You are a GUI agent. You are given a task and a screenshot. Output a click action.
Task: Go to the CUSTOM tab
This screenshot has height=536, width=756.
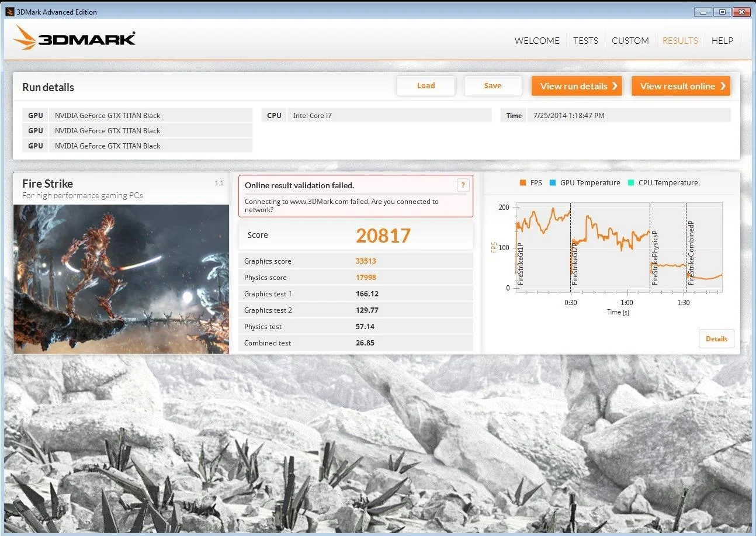[x=630, y=40]
